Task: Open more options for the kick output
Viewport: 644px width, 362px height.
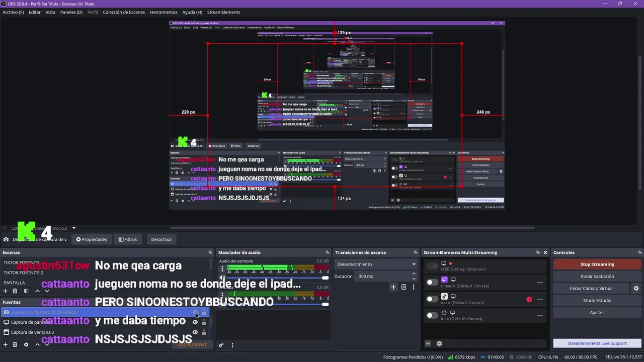Action: (540, 316)
